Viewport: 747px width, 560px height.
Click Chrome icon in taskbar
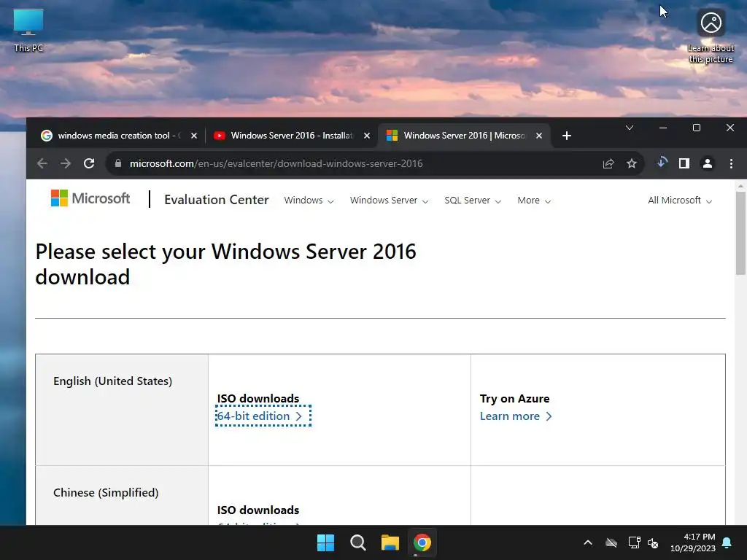tap(422, 542)
